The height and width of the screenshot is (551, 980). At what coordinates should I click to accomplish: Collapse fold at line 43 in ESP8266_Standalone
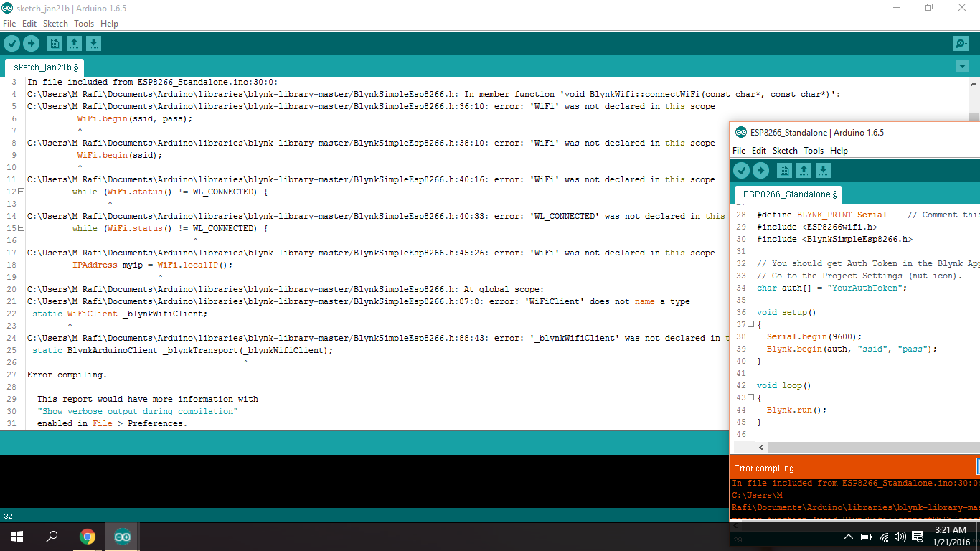point(750,397)
